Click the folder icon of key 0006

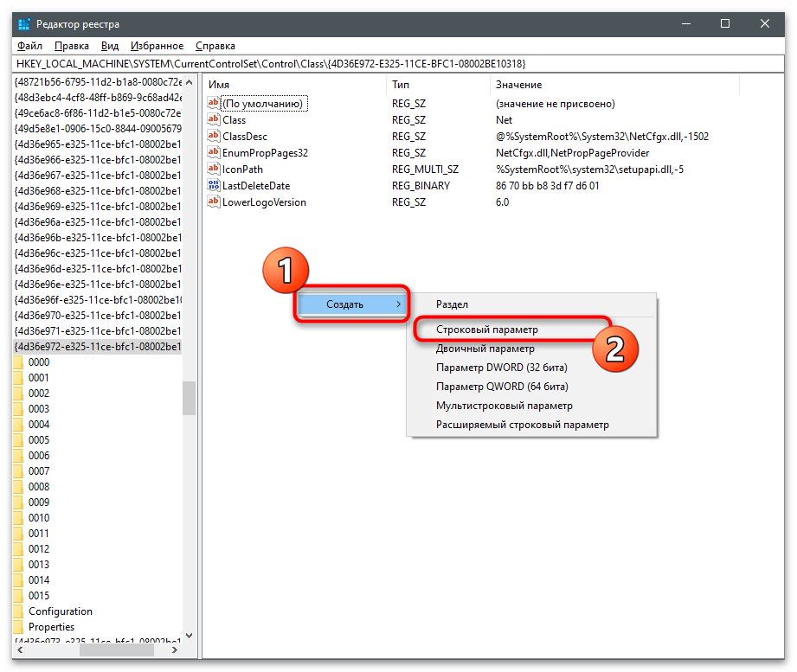point(18,456)
